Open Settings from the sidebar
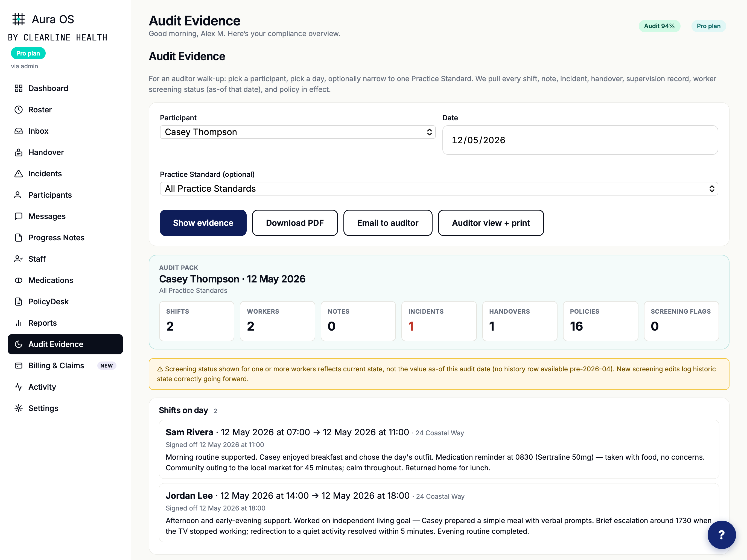 tap(65, 408)
